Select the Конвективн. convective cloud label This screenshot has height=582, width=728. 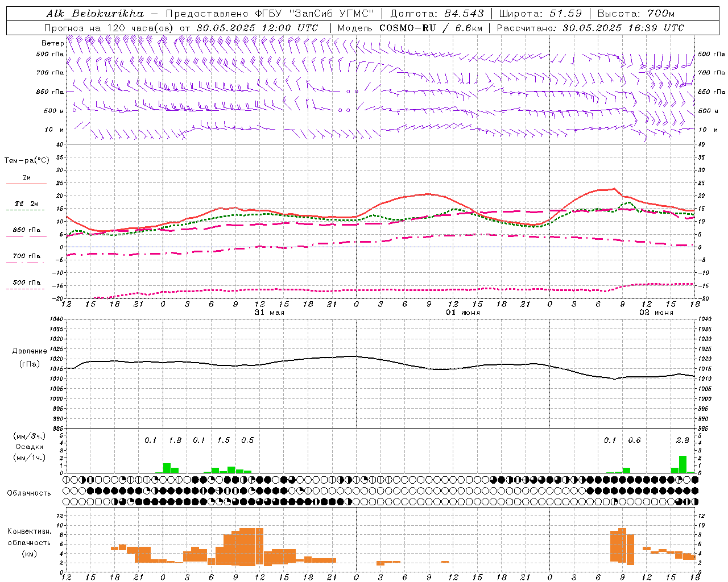(x=30, y=531)
